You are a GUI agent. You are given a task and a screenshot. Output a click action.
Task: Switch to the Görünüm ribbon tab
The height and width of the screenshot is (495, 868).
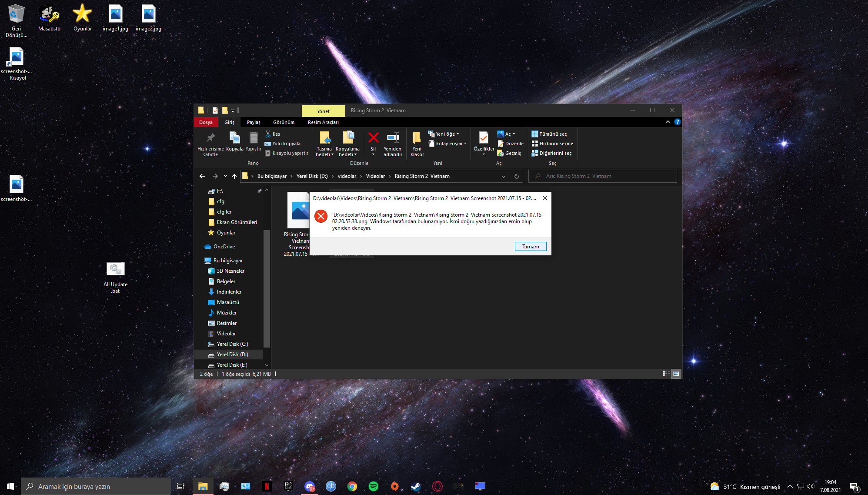[x=284, y=122]
